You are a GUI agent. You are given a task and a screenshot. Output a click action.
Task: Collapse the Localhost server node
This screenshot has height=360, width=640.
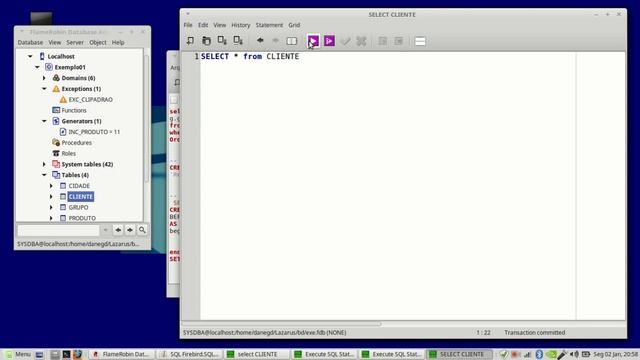click(x=30, y=56)
